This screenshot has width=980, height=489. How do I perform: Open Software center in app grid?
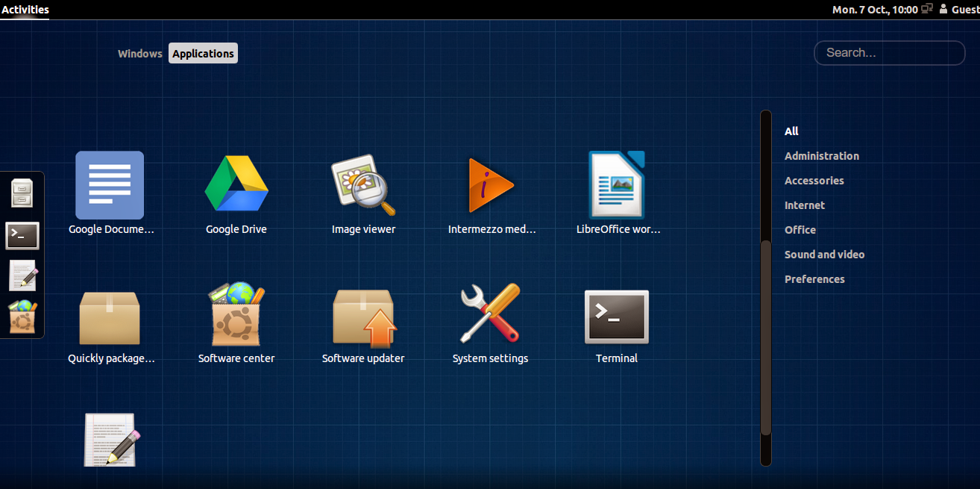(x=236, y=315)
